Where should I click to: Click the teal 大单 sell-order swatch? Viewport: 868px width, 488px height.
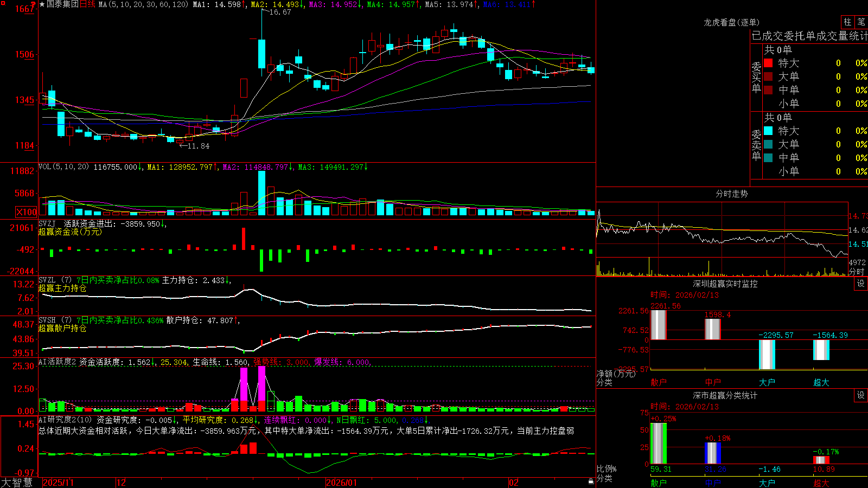[x=768, y=144]
